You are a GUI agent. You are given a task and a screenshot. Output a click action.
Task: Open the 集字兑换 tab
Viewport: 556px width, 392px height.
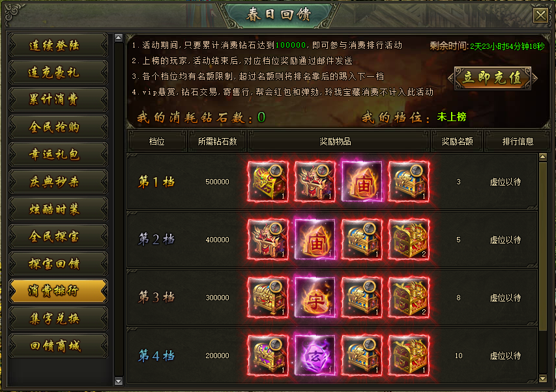point(59,318)
